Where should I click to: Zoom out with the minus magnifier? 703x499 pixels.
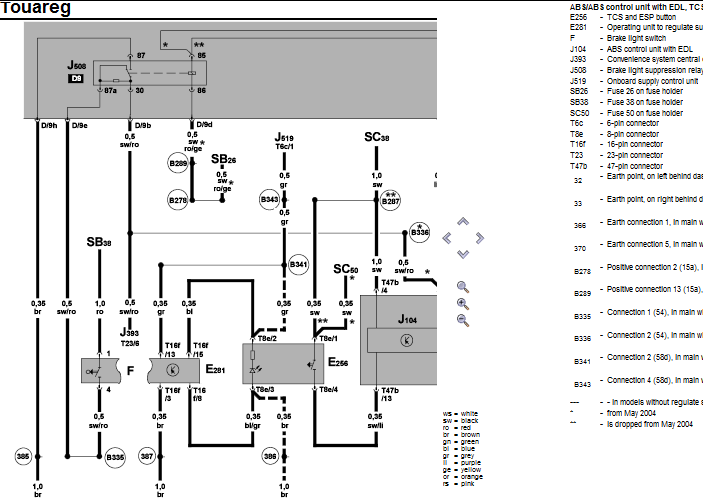point(463,320)
